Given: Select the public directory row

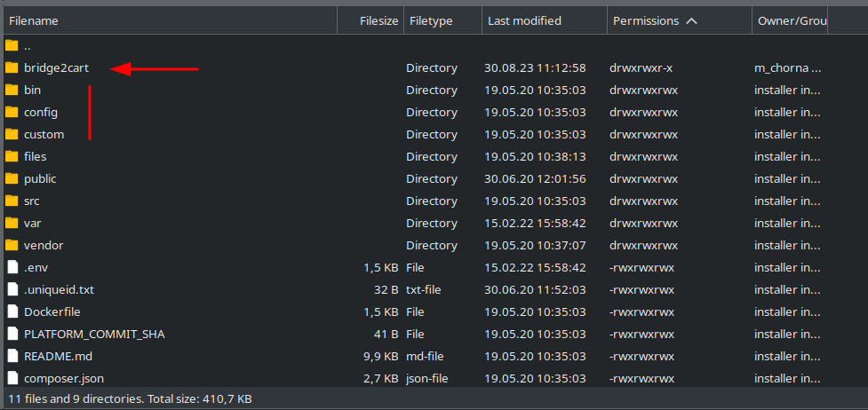Looking at the screenshot, I should (x=415, y=178).
